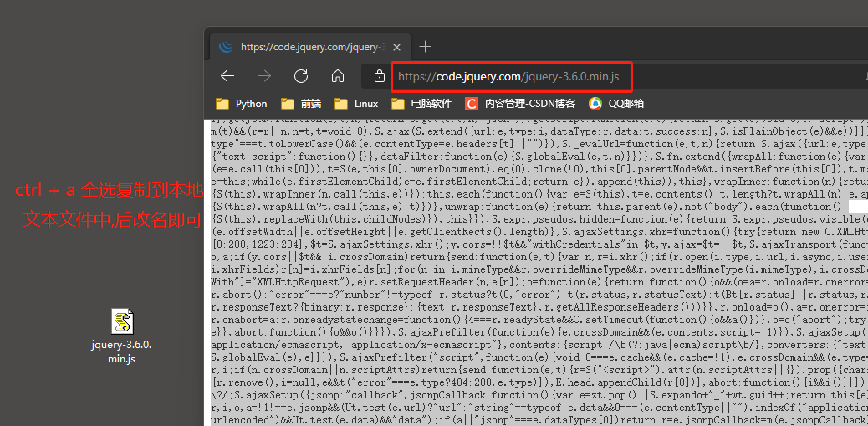The width and height of the screenshot is (868, 426).
Task: Open the browser home page icon
Action: coord(338,76)
